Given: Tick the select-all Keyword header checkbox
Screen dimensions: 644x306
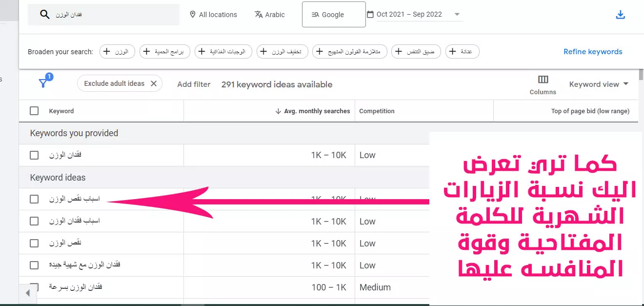Looking at the screenshot, I should 34,111.
